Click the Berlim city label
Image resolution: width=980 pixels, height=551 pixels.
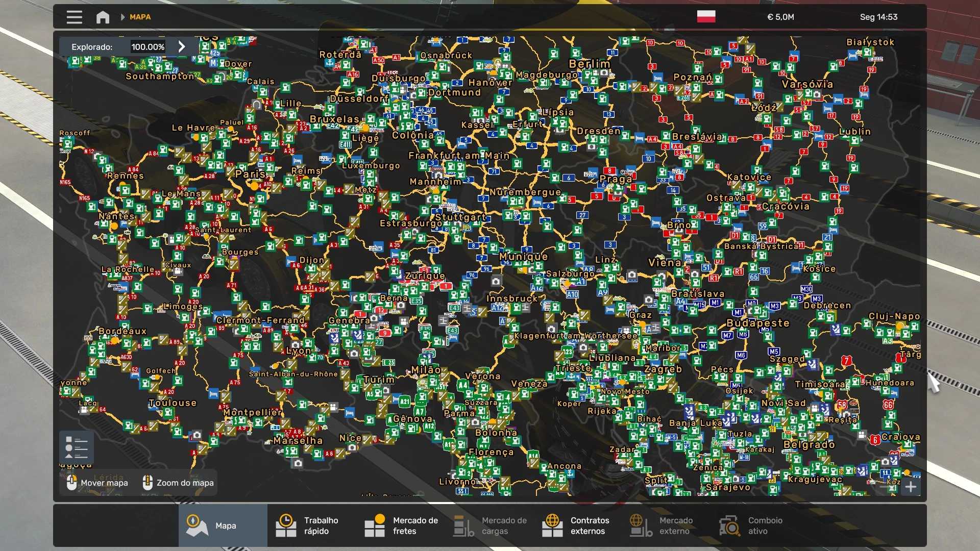tap(590, 64)
